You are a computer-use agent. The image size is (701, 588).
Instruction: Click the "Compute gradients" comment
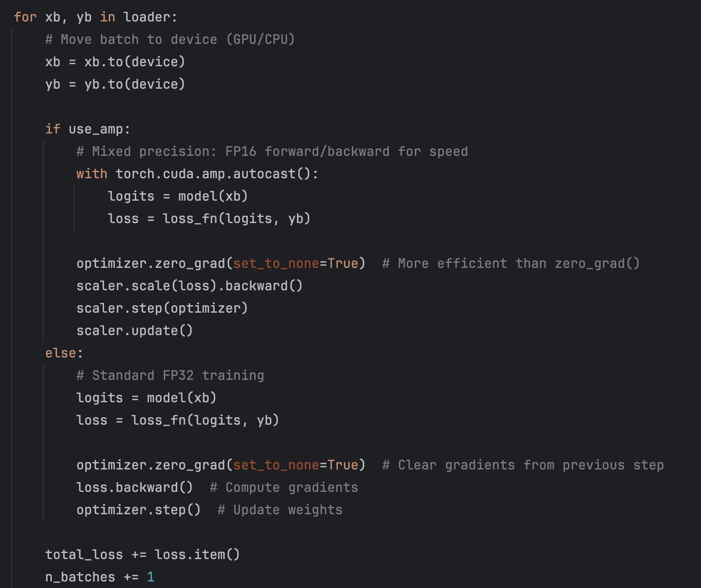click(x=284, y=488)
